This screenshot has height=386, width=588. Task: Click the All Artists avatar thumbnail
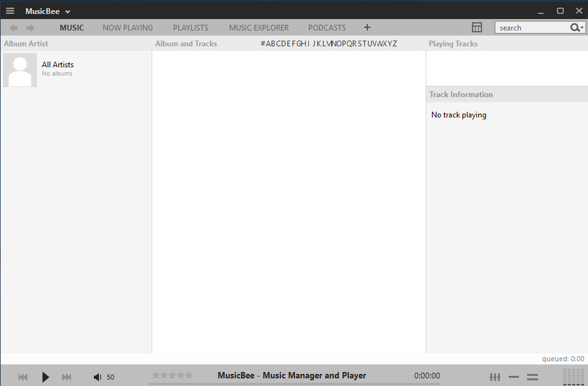click(x=20, y=70)
